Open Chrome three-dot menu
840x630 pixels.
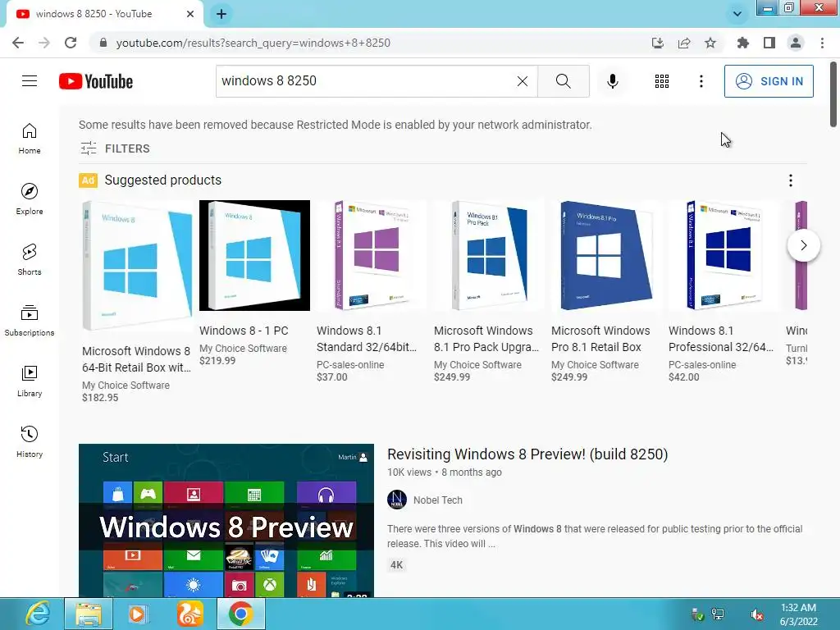pos(822,43)
